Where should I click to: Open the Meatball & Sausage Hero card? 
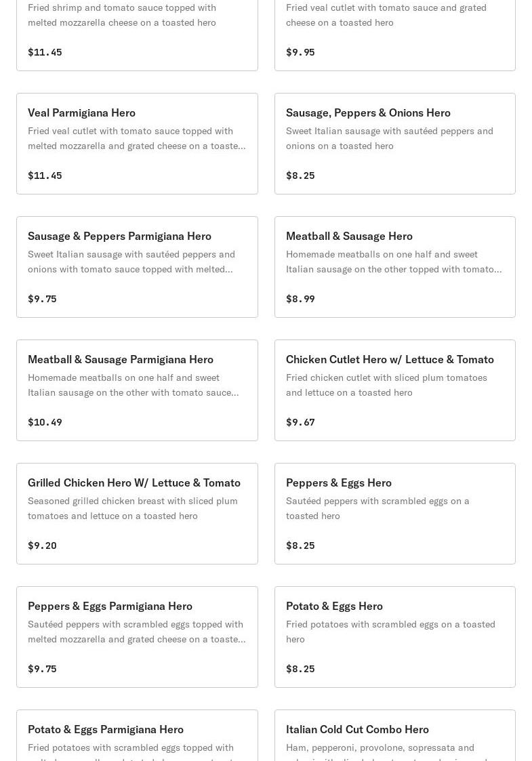394,267
